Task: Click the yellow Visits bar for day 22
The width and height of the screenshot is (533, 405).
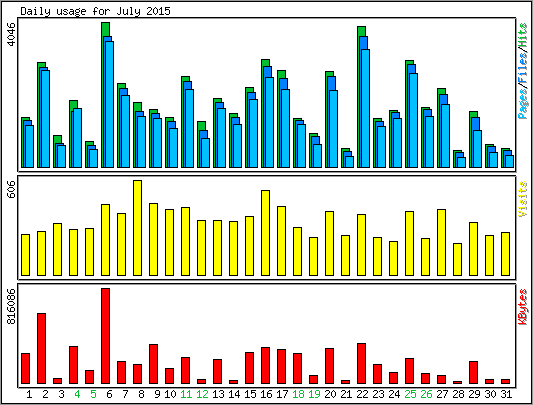Action: coord(361,245)
